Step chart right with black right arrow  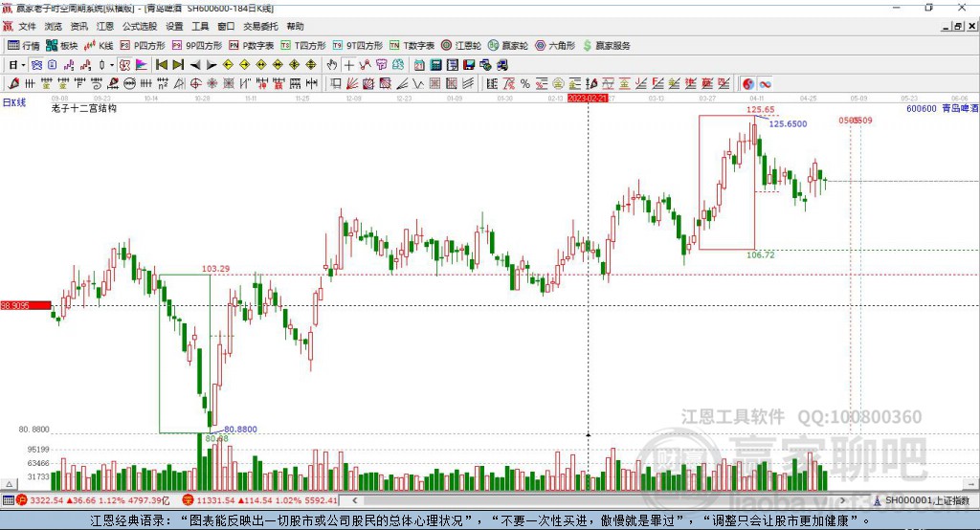212,65
